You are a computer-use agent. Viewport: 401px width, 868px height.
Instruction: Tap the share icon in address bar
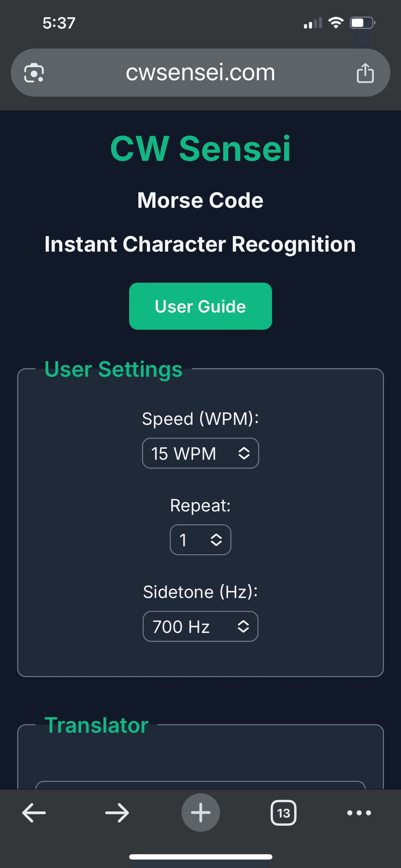(365, 73)
